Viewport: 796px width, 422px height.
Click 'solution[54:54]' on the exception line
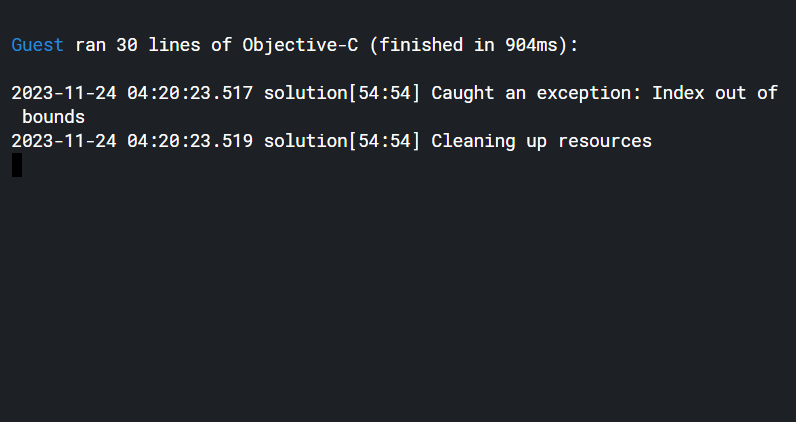click(x=342, y=93)
